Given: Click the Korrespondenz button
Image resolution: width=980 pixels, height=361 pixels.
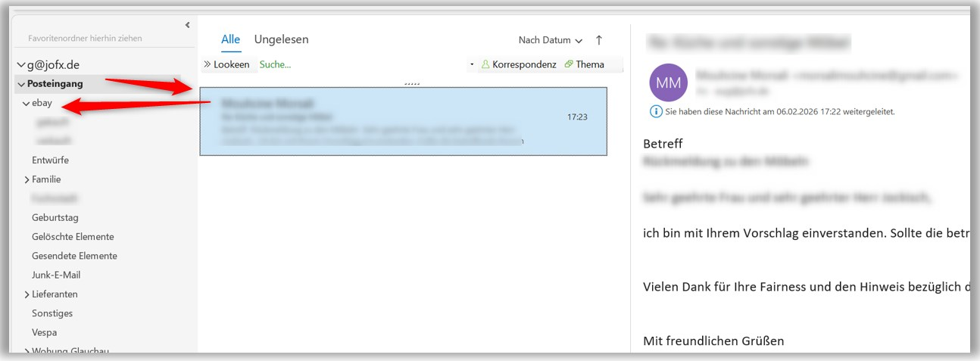Looking at the screenshot, I should (519, 64).
